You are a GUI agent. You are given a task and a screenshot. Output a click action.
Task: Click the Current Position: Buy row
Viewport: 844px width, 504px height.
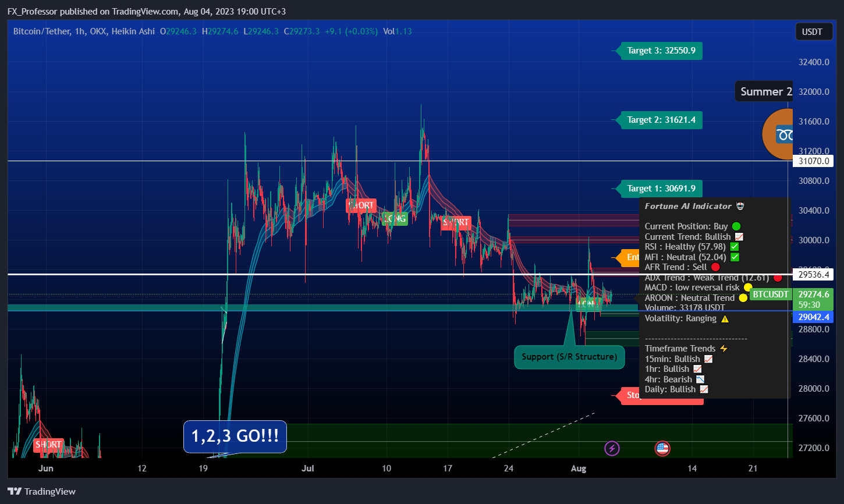(693, 226)
